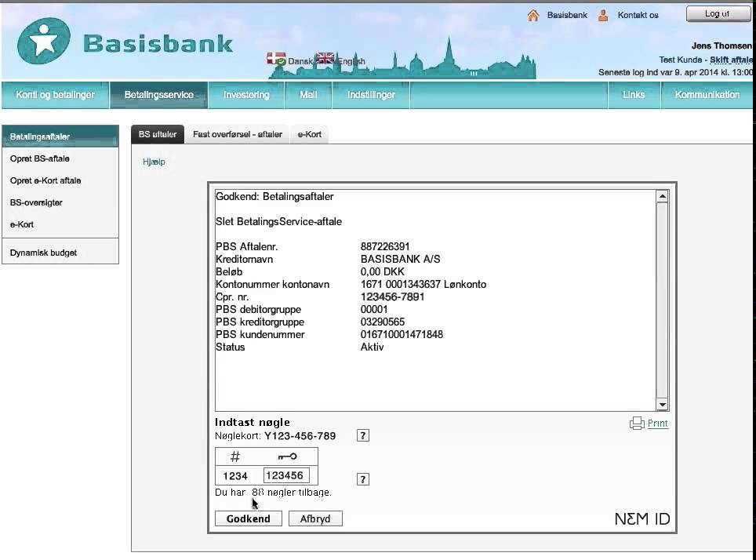Click the Basisbank star logo
The image size is (756, 560).
(44, 41)
